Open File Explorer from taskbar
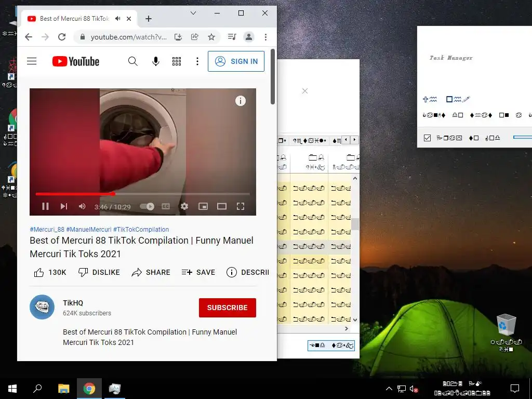The image size is (532, 399). tap(63, 389)
